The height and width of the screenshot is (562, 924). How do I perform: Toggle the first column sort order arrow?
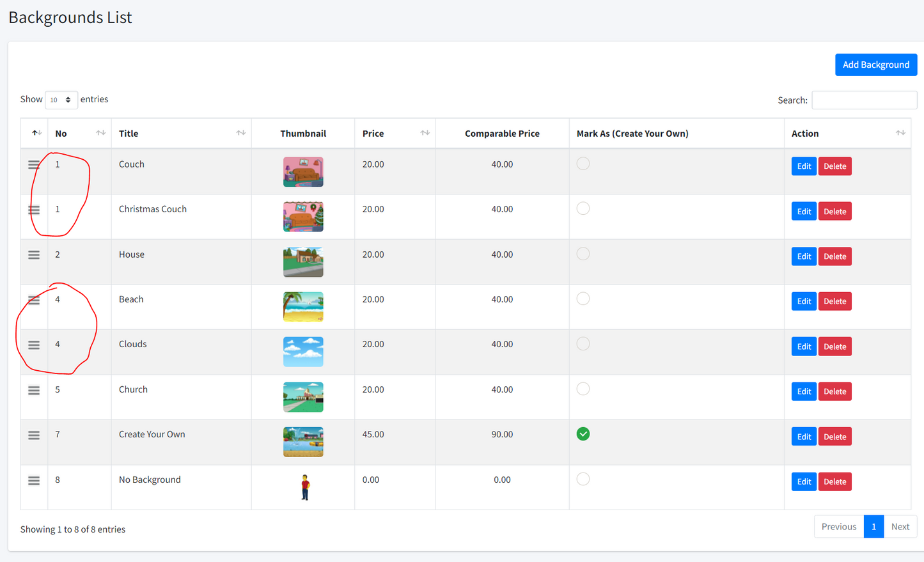[36, 133]
